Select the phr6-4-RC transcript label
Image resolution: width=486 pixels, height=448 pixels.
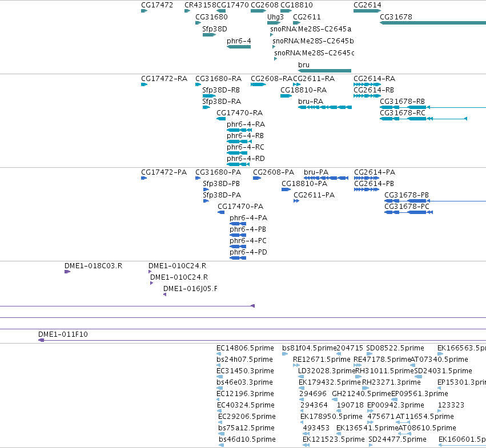point(246,147)
